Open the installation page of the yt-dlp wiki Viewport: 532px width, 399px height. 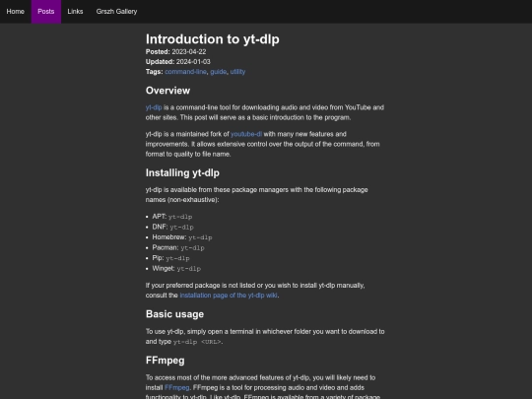pyautogui.click(x=229, y=296)
